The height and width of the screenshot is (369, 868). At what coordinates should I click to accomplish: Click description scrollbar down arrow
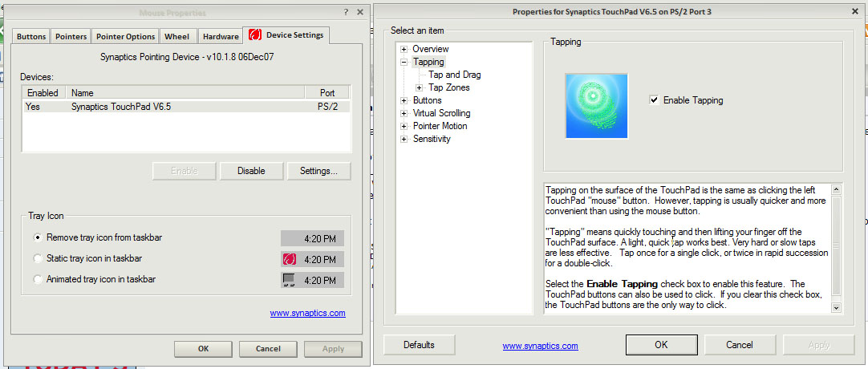click(836, 307)
